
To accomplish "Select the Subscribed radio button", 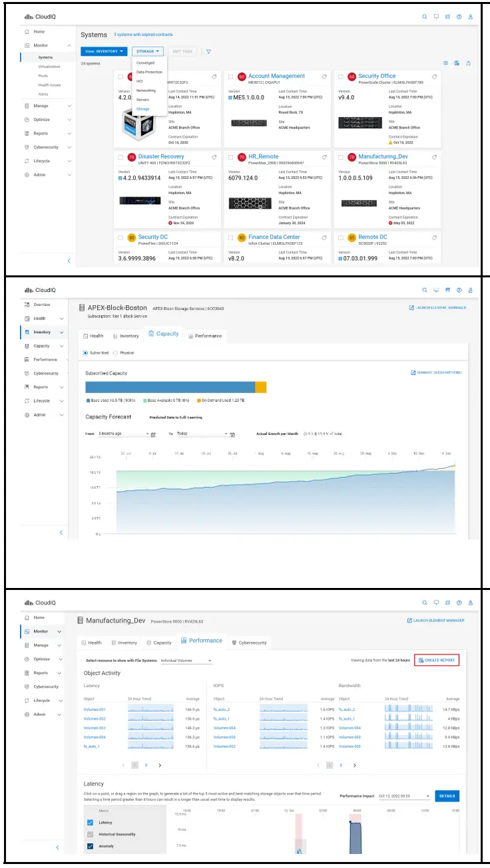I will point(85,353).
